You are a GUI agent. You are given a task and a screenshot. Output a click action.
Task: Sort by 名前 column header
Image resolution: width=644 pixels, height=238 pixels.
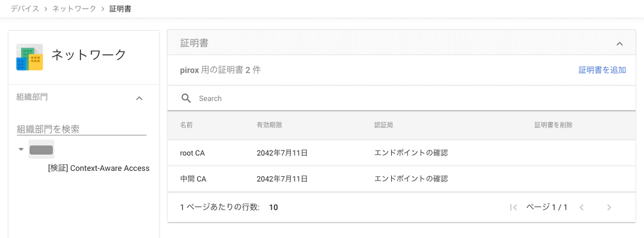(186, 125)
